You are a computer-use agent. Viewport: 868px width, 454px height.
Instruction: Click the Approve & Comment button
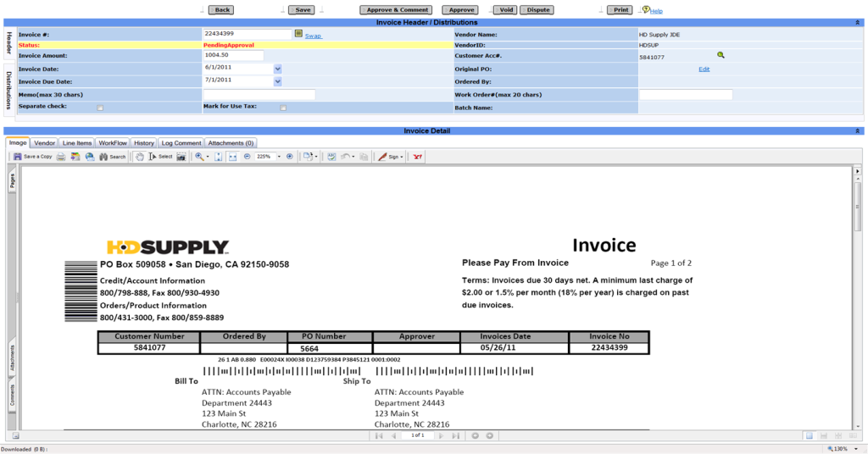click(397, 10)
